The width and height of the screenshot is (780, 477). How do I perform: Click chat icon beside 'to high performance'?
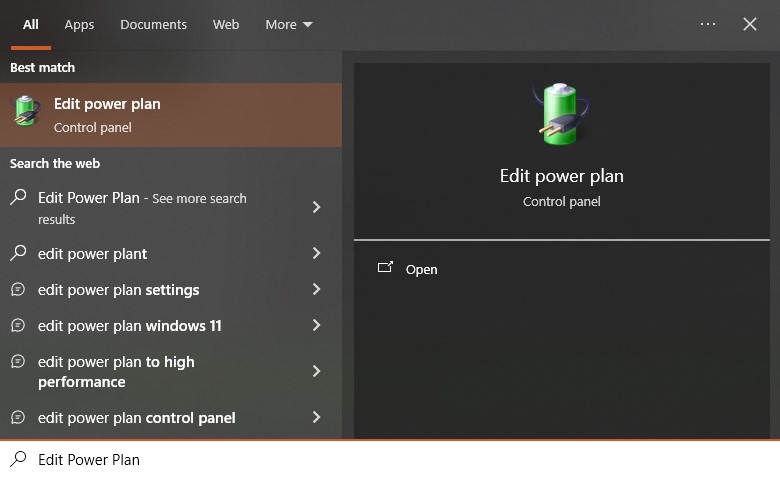(18, 361)
